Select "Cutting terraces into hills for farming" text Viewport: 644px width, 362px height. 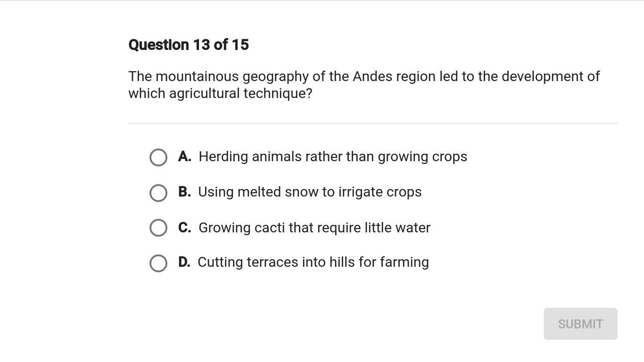313,262
